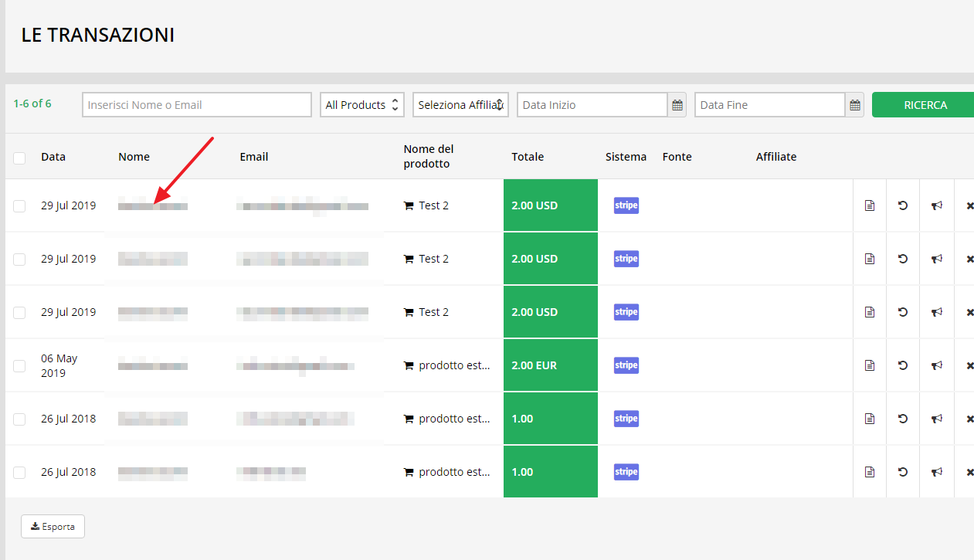Click the 1-6 of 6 results counter
Screen dimensions: 974x560
(32, 104)
